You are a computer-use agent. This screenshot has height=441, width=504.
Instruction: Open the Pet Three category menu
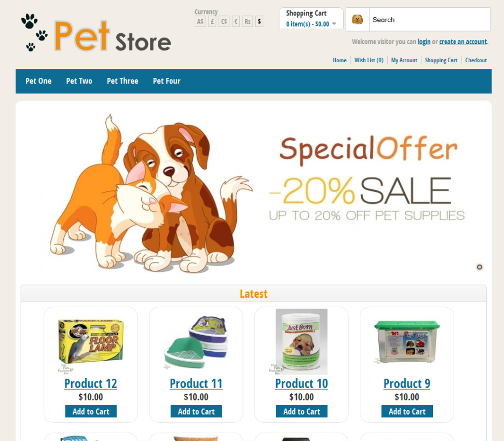[122, 81]
